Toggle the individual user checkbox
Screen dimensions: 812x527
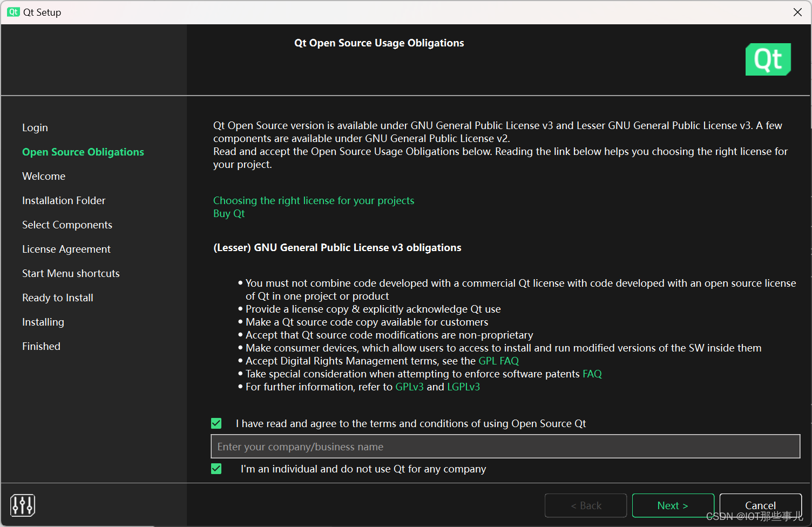click(216, 469)
